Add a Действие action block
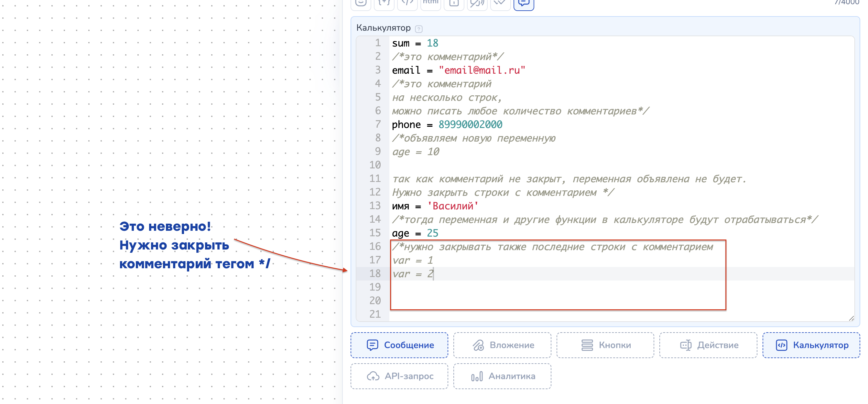 pos(708,345)
